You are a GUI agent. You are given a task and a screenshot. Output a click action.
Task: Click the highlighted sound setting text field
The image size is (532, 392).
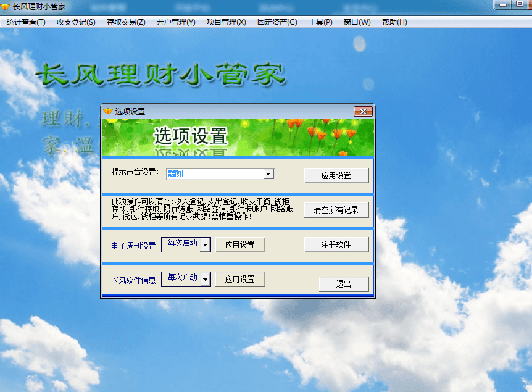click(x=214, y=174)
